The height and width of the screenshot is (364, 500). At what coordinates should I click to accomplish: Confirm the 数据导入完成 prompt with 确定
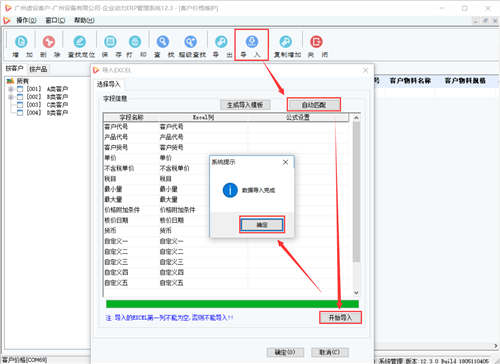(x=262, y=225)
